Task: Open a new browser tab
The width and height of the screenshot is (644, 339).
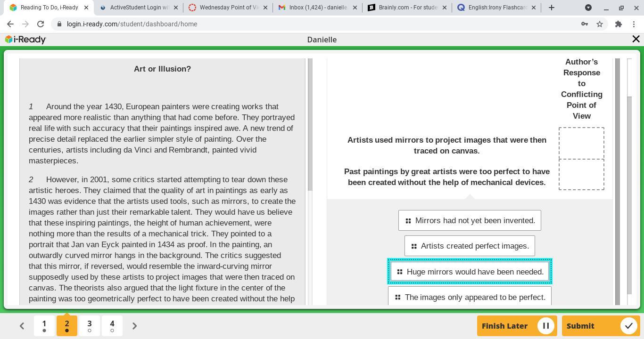Action: 552,8
